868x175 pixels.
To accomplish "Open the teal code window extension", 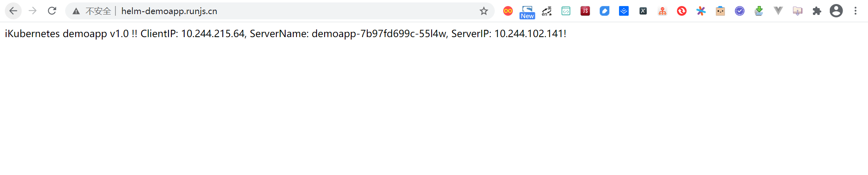I will click(x=566, y=11).
